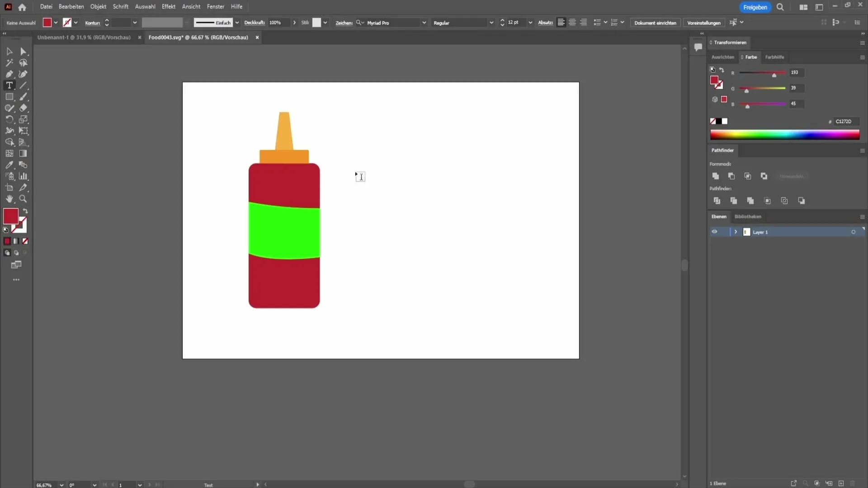The height and width of the screenshot is (488, 868).
Task: Open the comments speech bubble panel
Action: [x=698, y=47]
